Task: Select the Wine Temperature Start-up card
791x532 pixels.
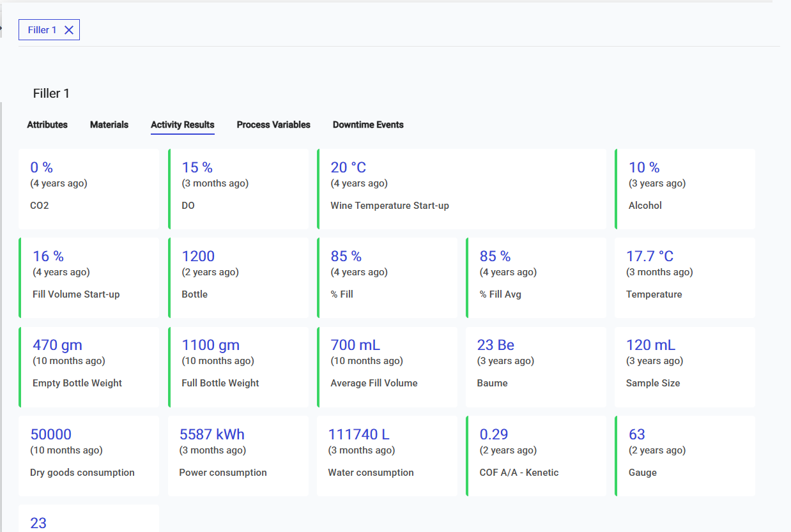Action: [461, 189]
